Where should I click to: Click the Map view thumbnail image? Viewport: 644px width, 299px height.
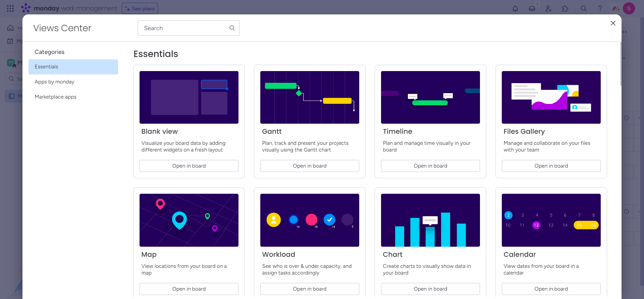(189, 220)
